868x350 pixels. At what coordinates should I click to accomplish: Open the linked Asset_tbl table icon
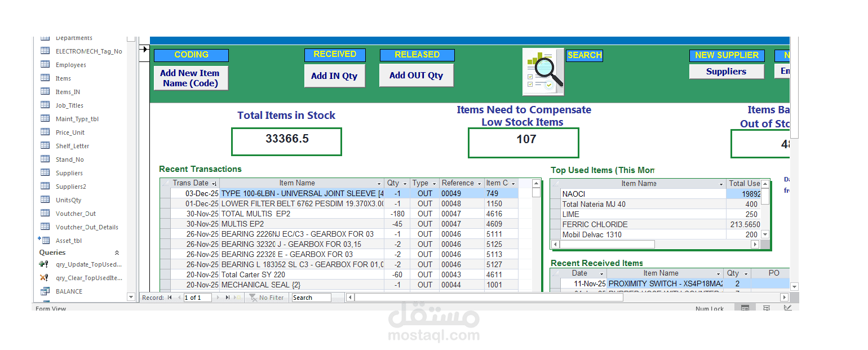coord(44,240)
